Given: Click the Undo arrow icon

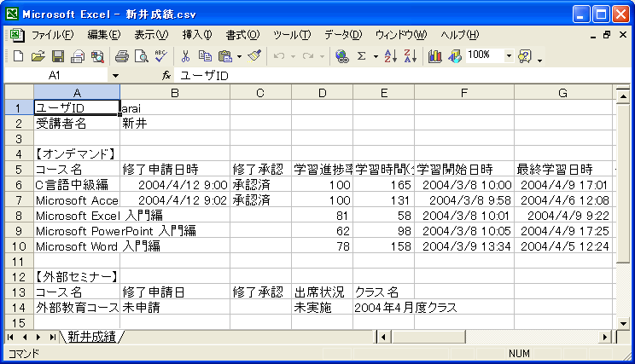Looking at the screenshot, I should tap(278, 56).
